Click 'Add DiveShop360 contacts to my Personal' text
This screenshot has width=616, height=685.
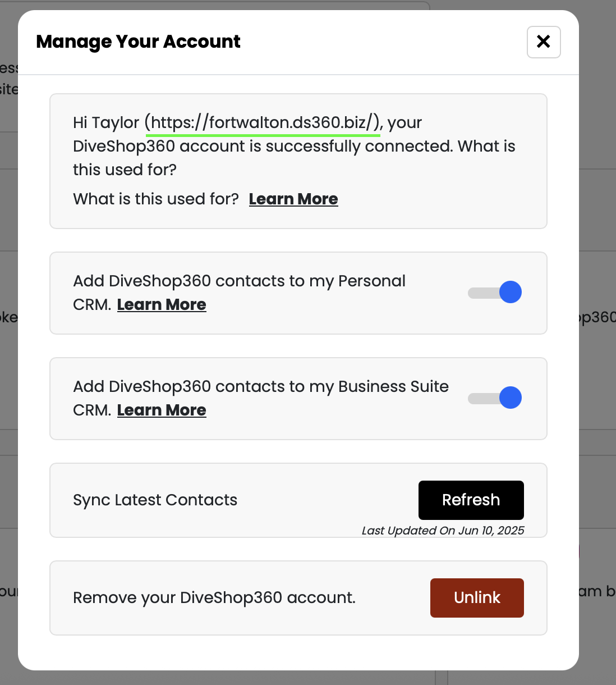click(x=239, y=281)
